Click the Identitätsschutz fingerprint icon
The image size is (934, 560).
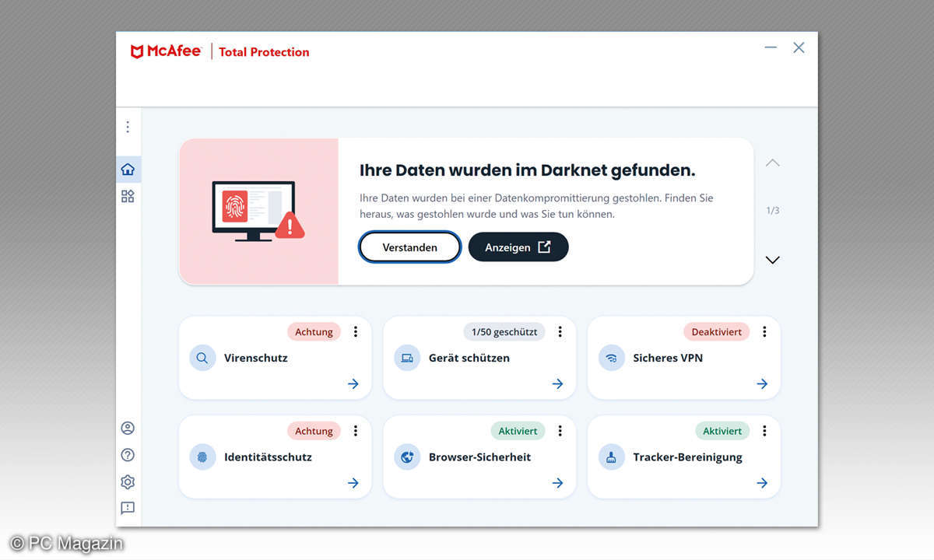[x=202, y=457]
